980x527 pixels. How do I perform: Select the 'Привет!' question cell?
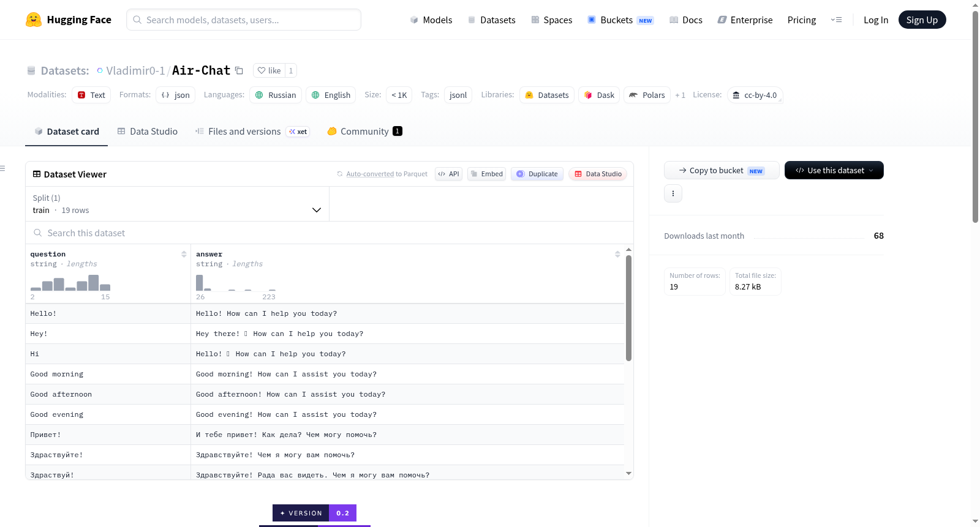pyautogui.click(x=108, y=435)
